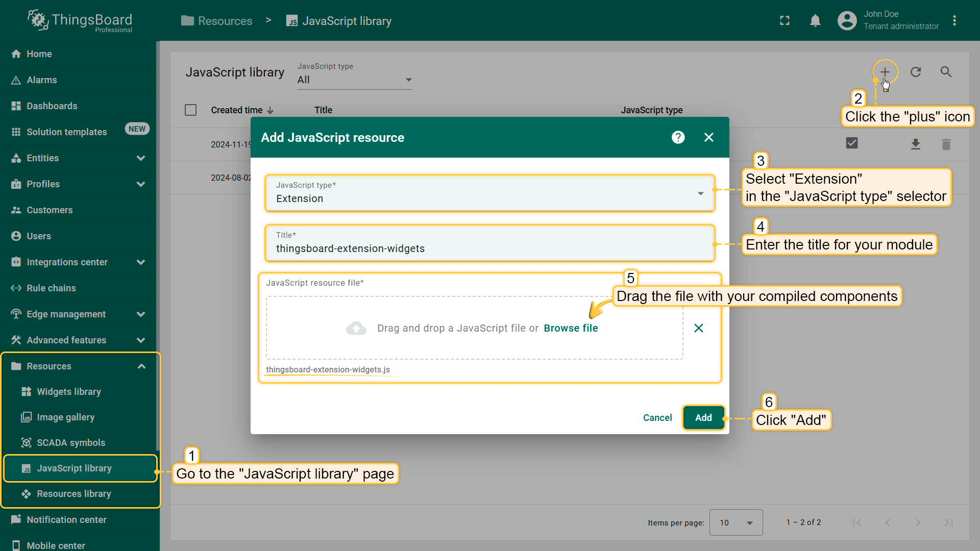
Task: Open Widgets library menu item
Action: pos(69,392)
